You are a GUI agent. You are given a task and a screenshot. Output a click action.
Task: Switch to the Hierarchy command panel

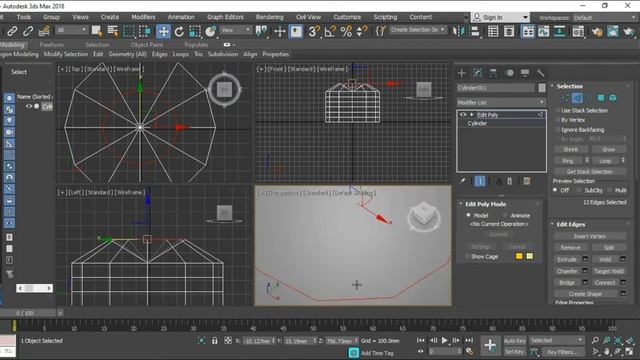pyautogui.click(x=493, y=73)
